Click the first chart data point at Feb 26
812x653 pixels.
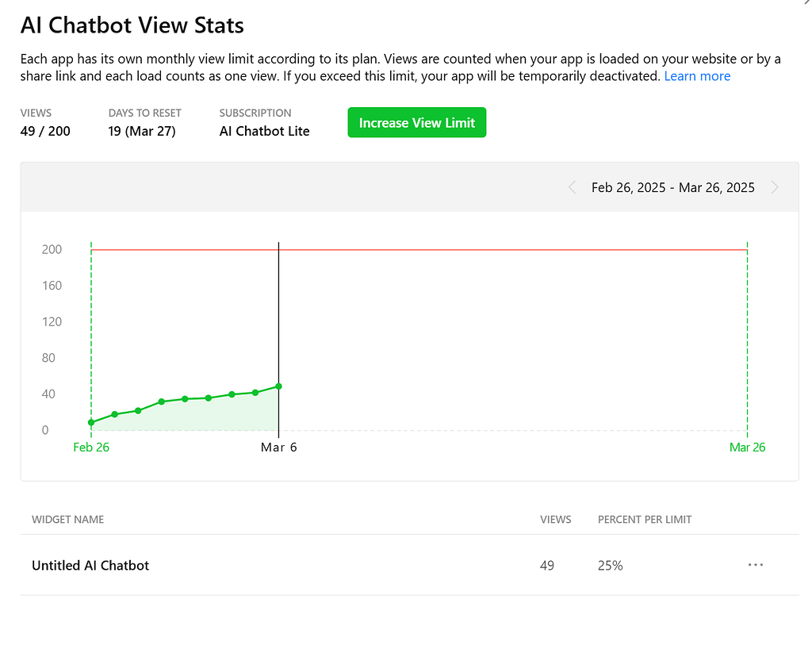(x=91, y=422)
